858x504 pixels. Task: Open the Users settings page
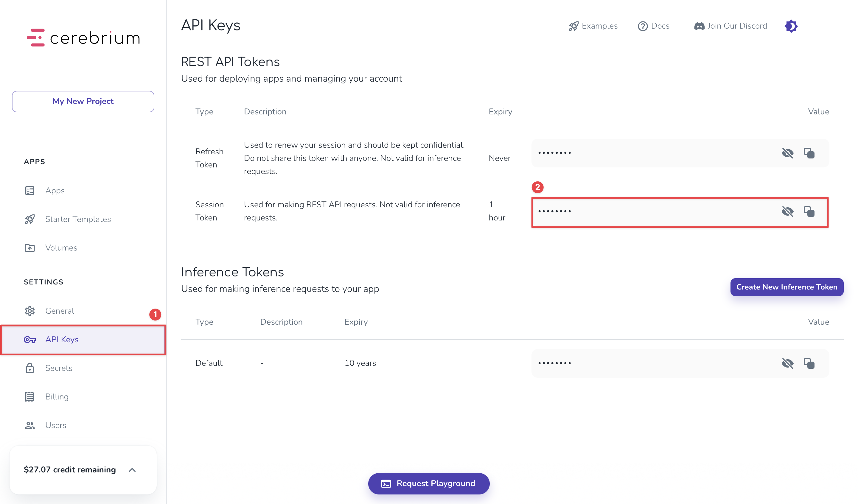point(56,425)
